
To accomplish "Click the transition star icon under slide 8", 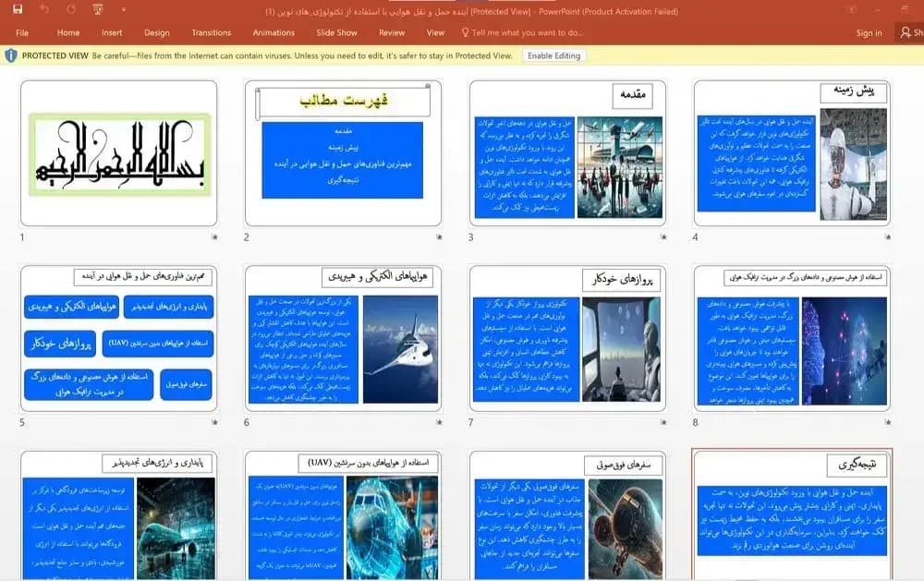I will click(x=887, y=422).
